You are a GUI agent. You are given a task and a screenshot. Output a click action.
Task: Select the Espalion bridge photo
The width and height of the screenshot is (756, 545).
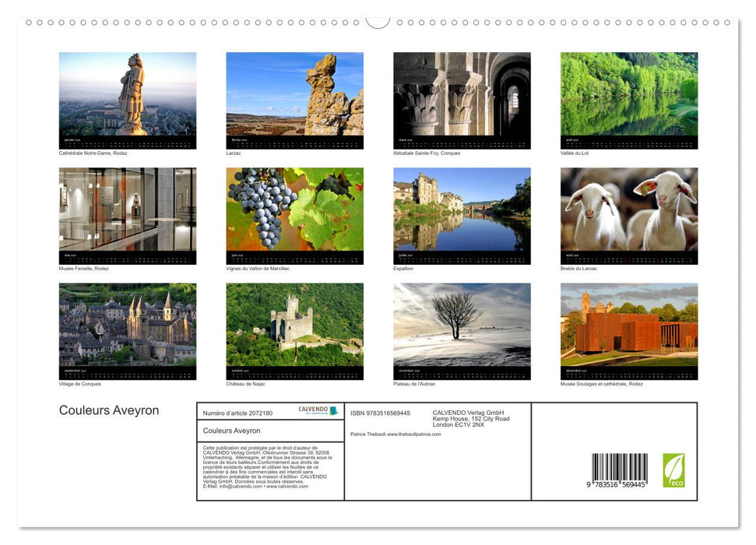point(462,214)
